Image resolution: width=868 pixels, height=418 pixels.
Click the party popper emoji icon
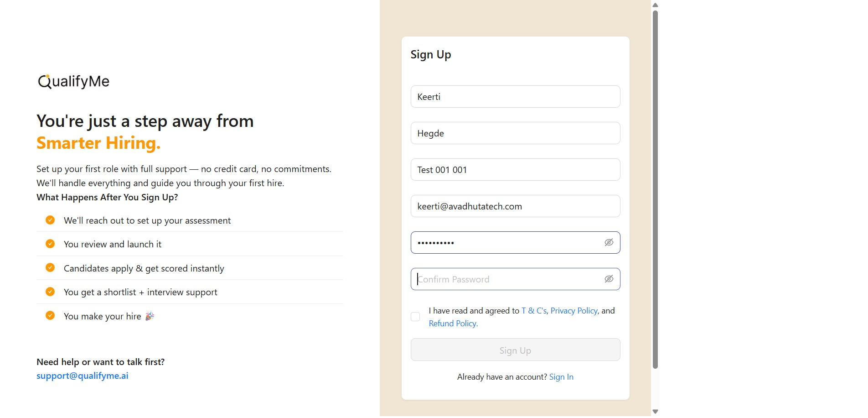(x=150, y=316)
